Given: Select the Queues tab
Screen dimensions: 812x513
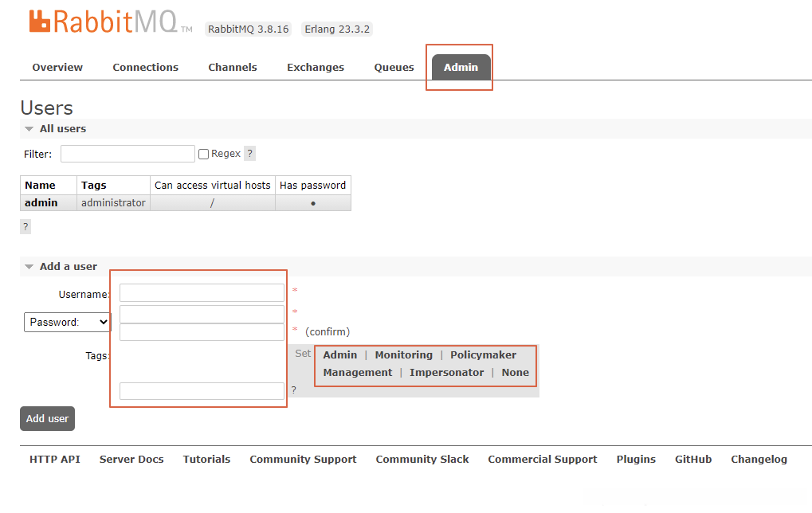Looking at the screenshot, I should pyautogui.click(x=394, y=67).
